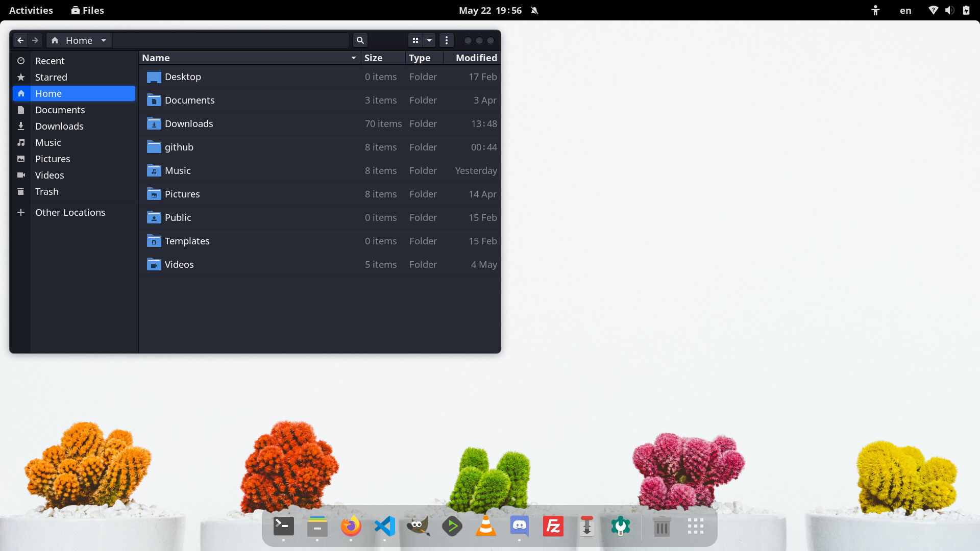
Task: Open Trash in the sidebar
Action: click(x=74, y=191)
